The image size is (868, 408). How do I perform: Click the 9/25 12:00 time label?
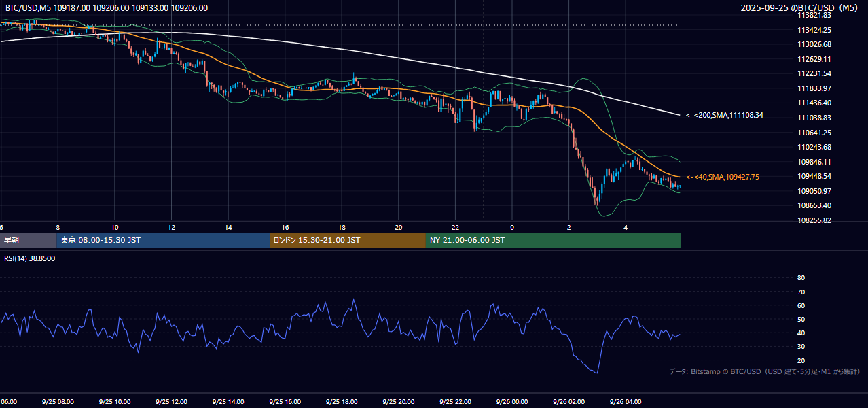[171, 401]
